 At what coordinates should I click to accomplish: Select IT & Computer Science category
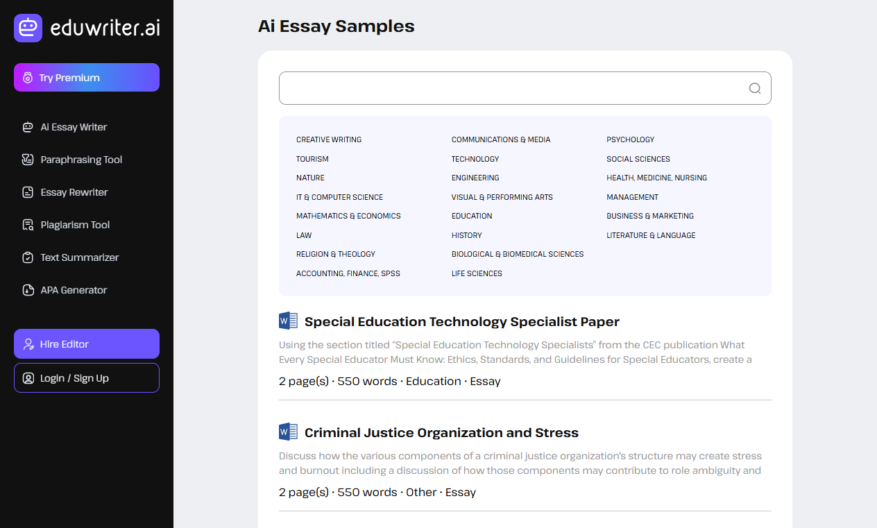coord(340,197)
